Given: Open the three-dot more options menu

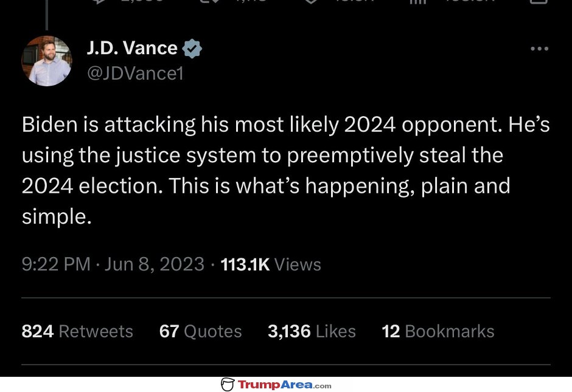Looking at the screenshot, I should (x=540, y=49).
